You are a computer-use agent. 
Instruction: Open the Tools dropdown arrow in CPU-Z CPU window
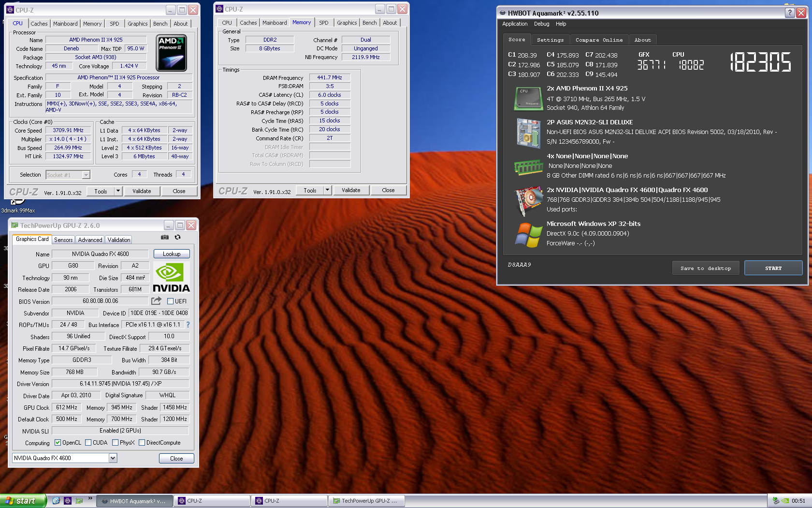click(117, 191)
